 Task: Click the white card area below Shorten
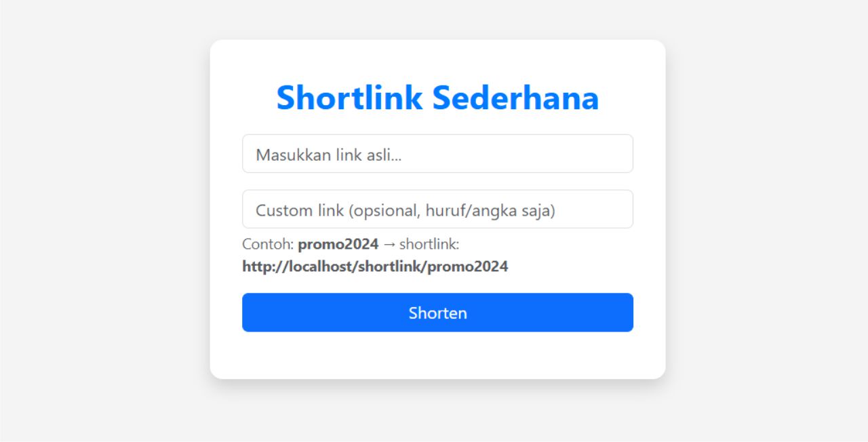[437, 356]
